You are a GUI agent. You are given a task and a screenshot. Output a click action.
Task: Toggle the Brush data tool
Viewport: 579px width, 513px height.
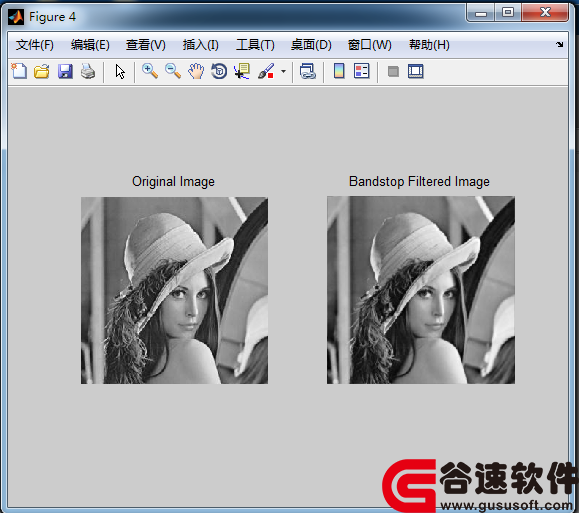click(x=266, y=71)
